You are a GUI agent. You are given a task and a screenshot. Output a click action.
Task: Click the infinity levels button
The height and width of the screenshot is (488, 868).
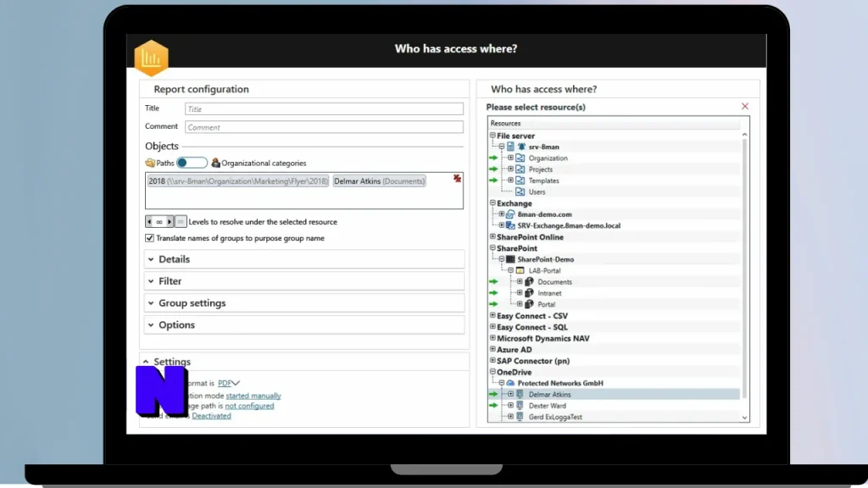pyautogui.click(x=181, y=221)
